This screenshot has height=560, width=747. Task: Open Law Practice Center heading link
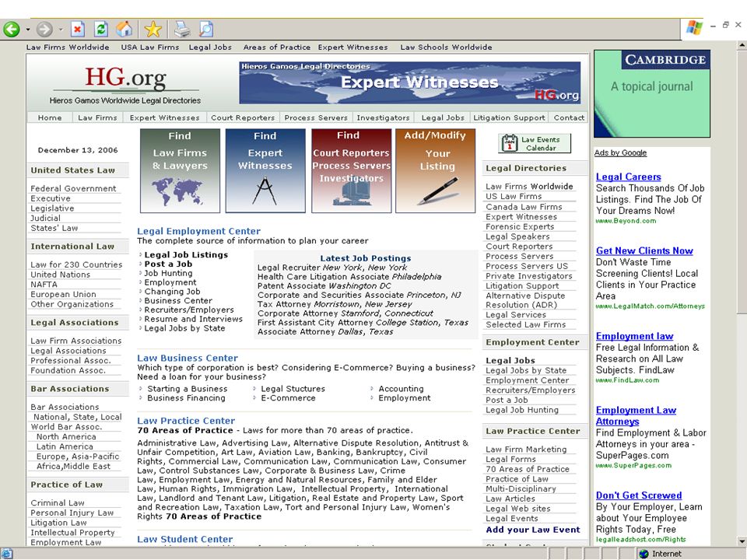(186, 421)
